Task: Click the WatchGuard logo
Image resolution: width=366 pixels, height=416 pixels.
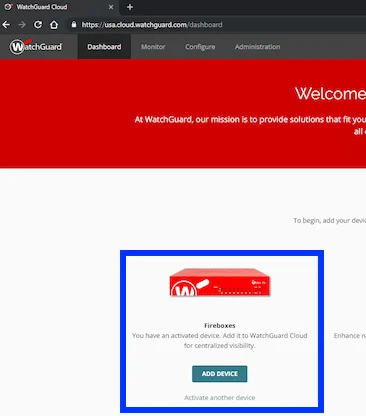Action: pos(36,47)
